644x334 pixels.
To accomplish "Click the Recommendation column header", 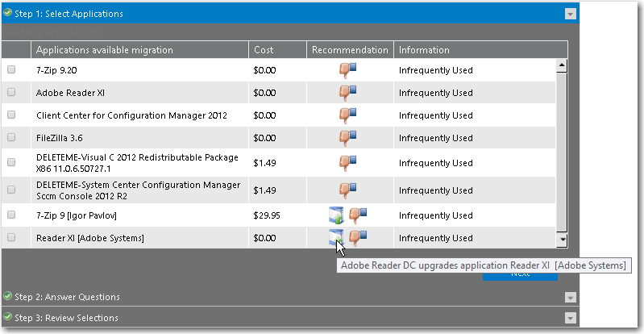I will (350, 50).
